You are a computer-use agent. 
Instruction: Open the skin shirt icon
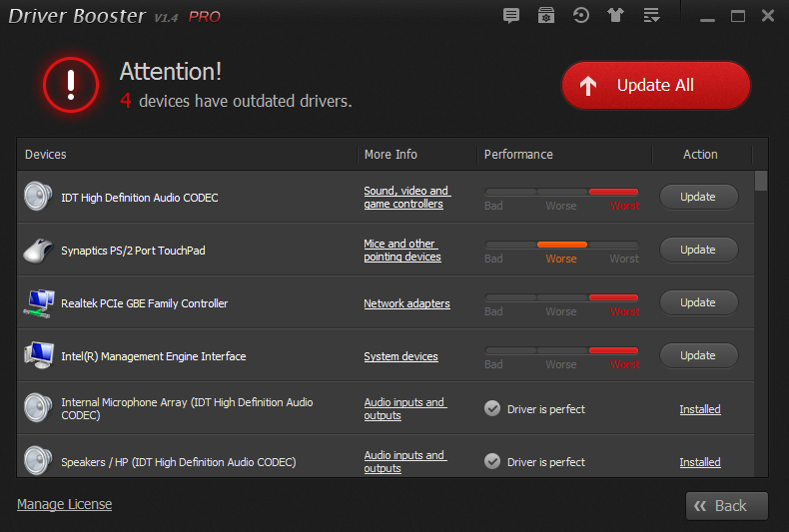[x=615, y=16]
